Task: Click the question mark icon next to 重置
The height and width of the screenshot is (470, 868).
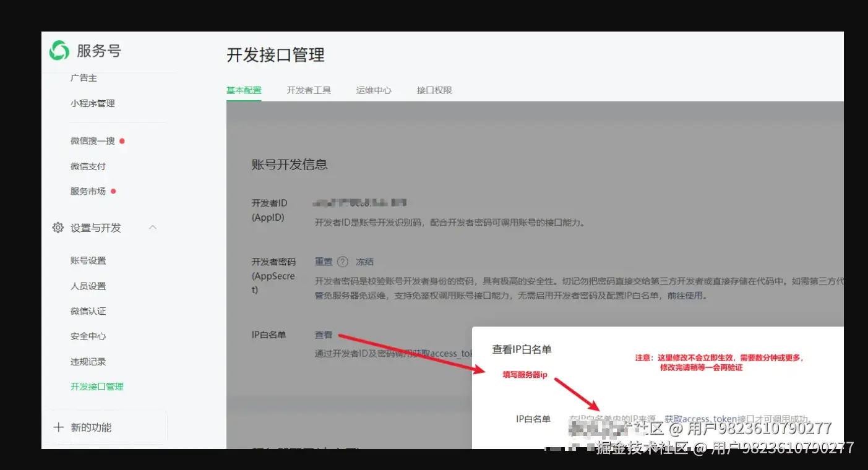Action: (x=343, y=262)
